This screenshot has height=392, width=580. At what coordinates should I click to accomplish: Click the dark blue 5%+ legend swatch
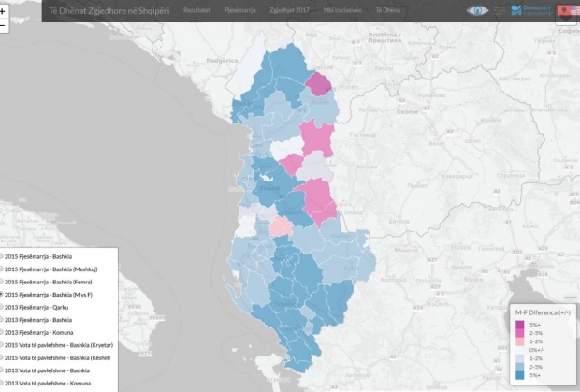pos(520,376)
